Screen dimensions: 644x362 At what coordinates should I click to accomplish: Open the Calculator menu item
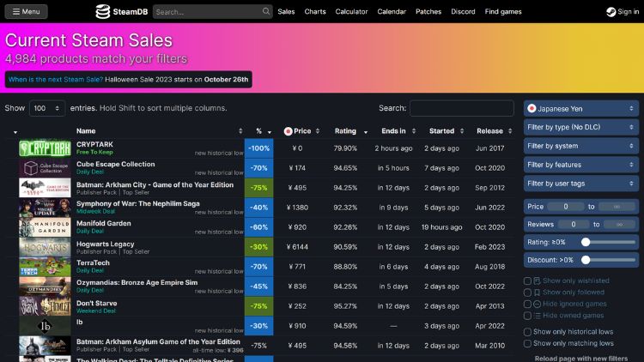(352, 12)
